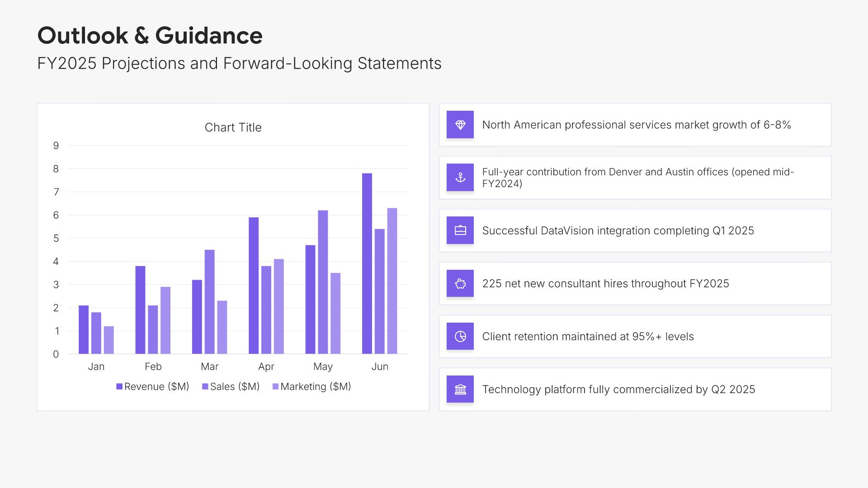Click the briefcase icon beside DataVision integration
The width and height of the screenshot is (868, 488).
pyautogui.click(x=460, y=230)
